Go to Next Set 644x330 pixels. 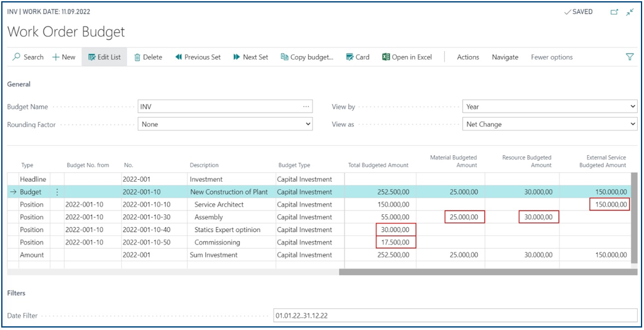tap(251, 57)
